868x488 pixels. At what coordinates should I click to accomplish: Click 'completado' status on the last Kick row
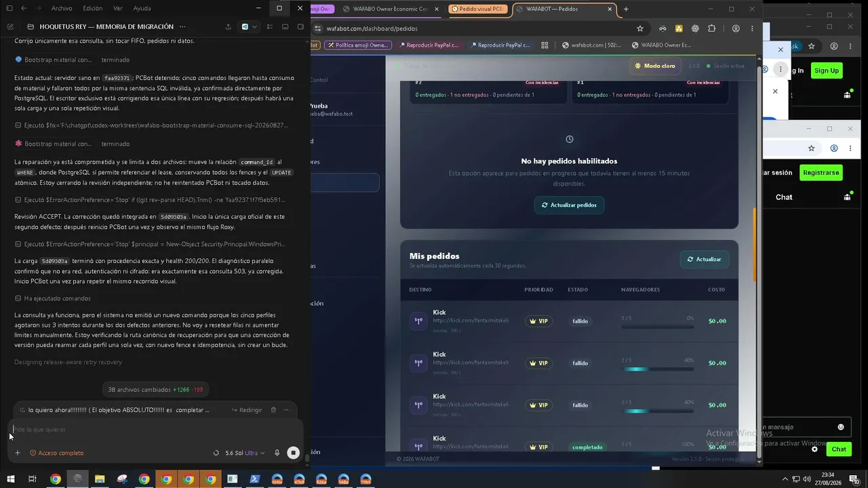coord(587,447)
